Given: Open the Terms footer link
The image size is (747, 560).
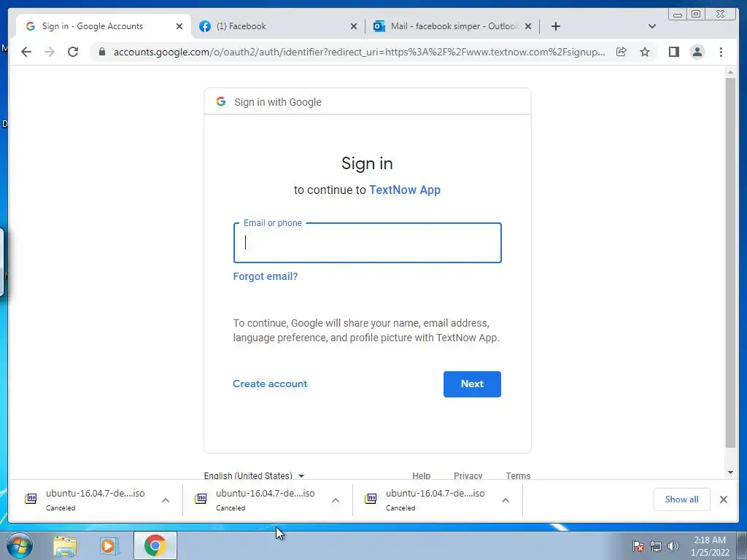Looking at the screenshot, I should pos(518,475).
